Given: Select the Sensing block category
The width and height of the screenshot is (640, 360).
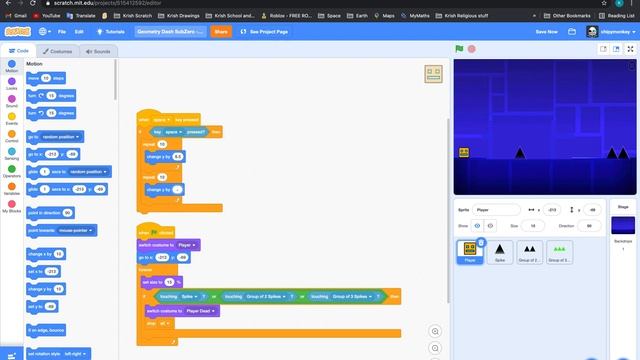Looking at the screenshot, I should (x=12, y=154).
